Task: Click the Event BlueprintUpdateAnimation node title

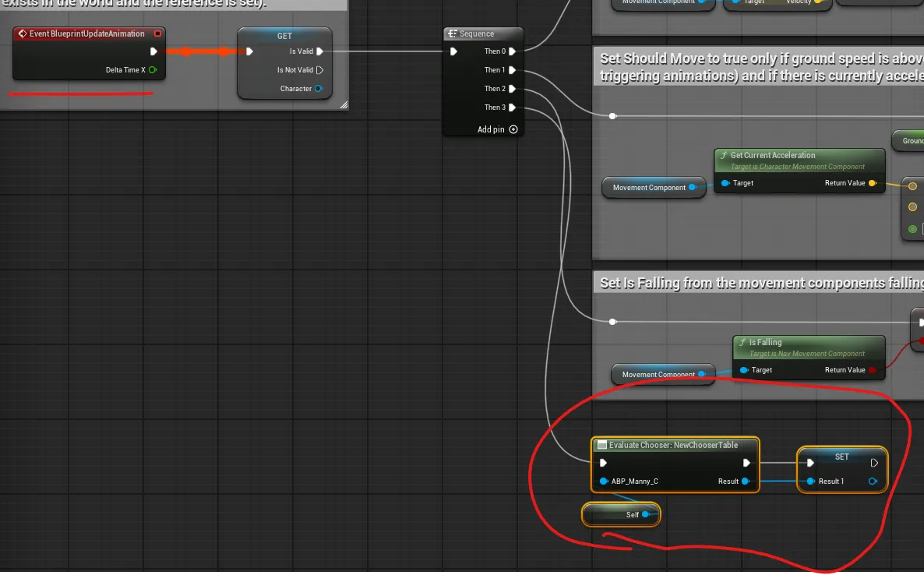Action: click(86, 34)
